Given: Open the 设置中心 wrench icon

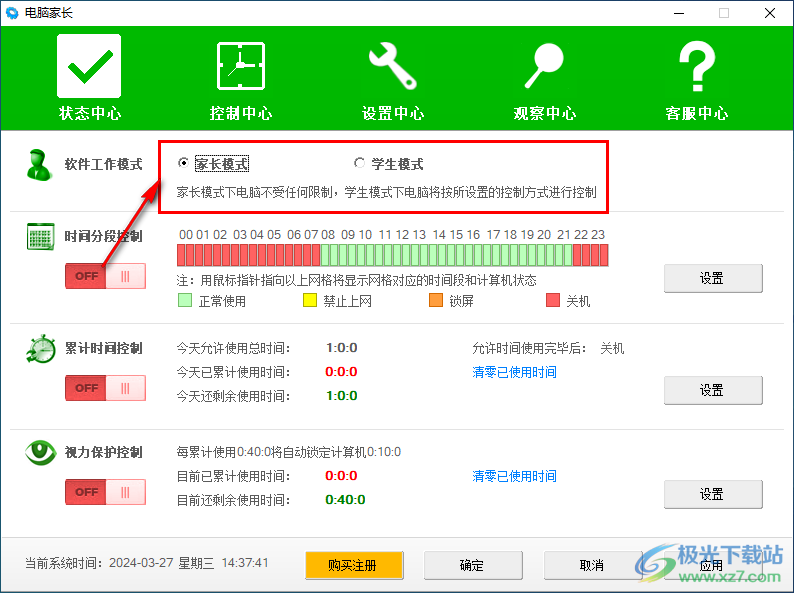Looking at the screenshot, I should coord(393,66).
